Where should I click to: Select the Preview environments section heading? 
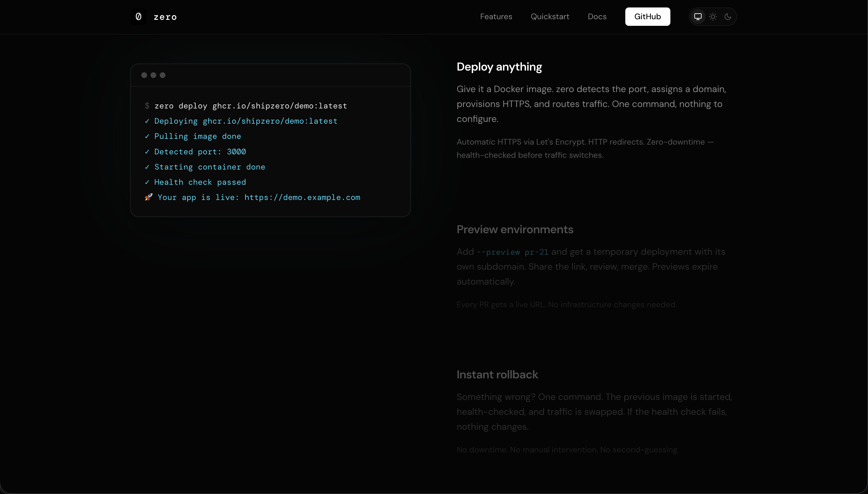coord(515,230)
